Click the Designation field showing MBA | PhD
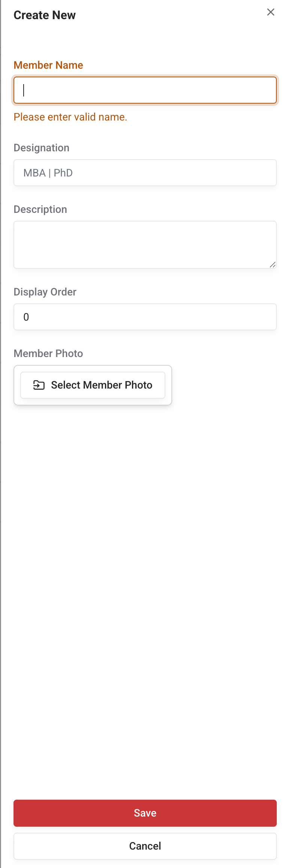Screen dimensions: 285x868 [145, 173]
